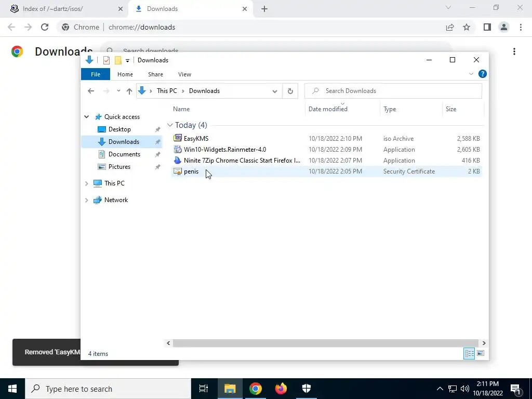Switch to Large icons view layout
532x399 pixels.
click(481, 353)
